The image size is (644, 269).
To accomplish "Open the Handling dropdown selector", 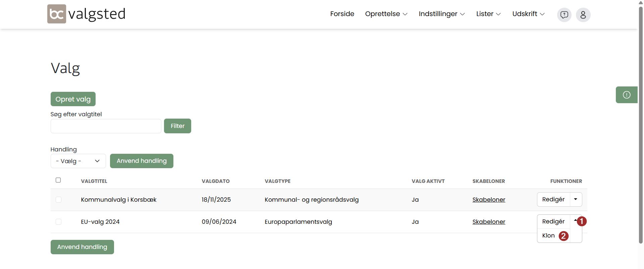I will point(78,161).
